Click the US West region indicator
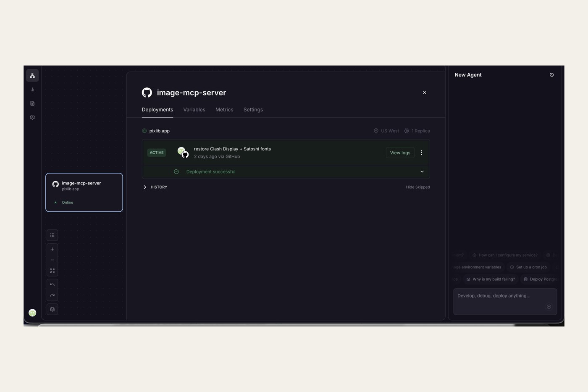The width and height of the screenshot is (588, 392). (x=386, y=131)
